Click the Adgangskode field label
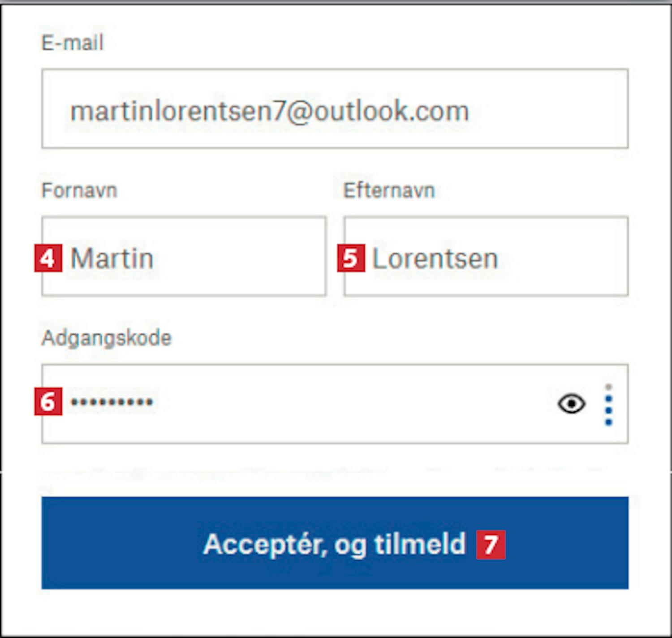 (106, 338)
